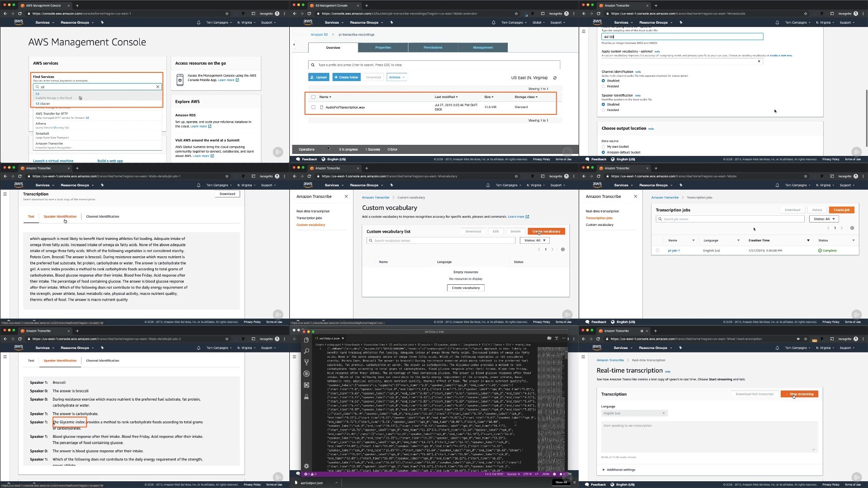Open the Explorer icon in VS Code

pos(306,340)
